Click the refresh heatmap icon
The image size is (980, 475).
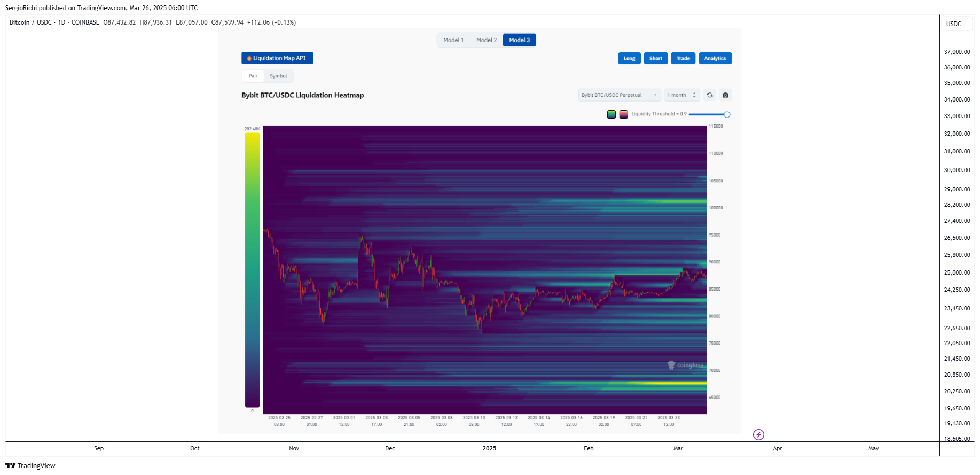tap(709, 95)
